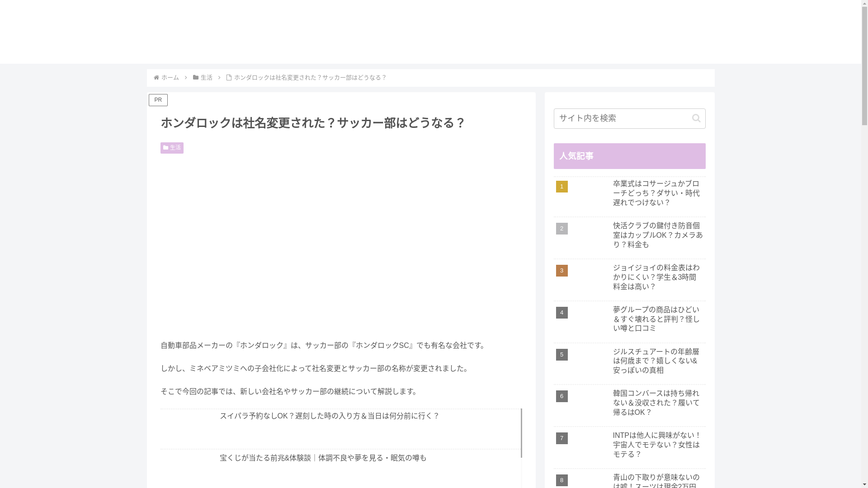Click the document icon in breadcrumb
The image size is (868, 488).
[229, 78]
